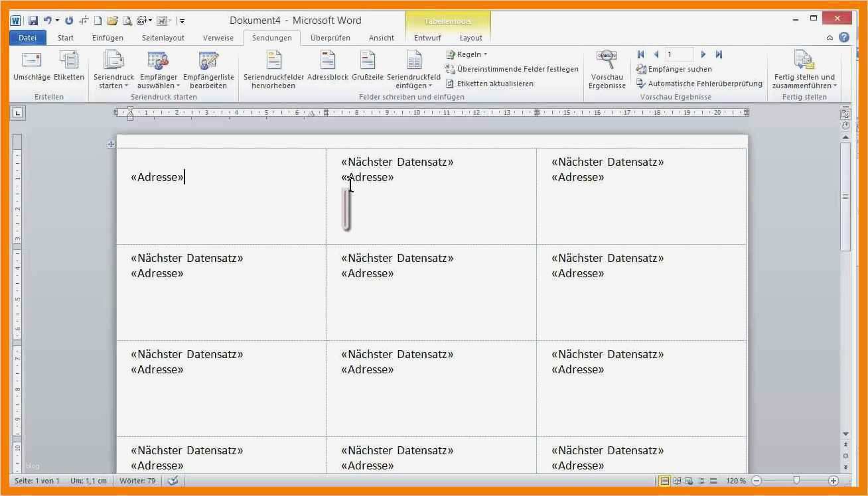Viewport: 868px width, 496px height.
Task: Open the Datei menu
Action: pos(27,38)
